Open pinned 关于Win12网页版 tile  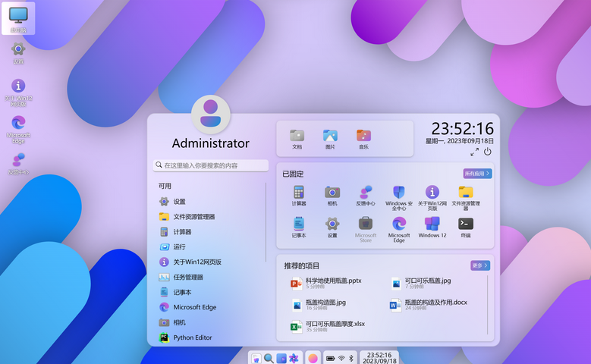[x=432, y=198]
